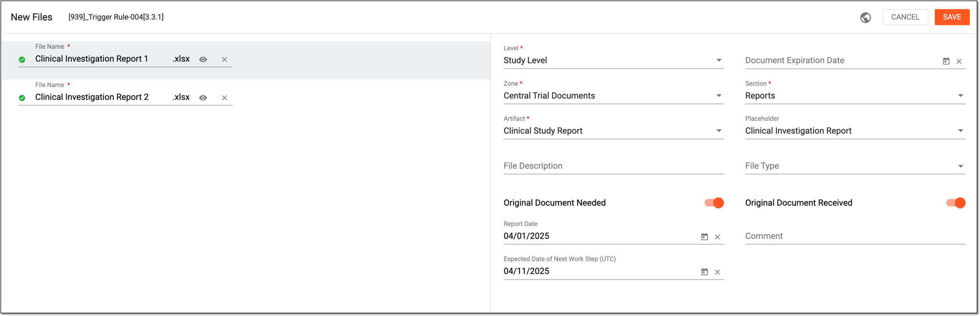
Task: Preview Clinical Investigation Report 2 file
Action: (x=203, y=98)
